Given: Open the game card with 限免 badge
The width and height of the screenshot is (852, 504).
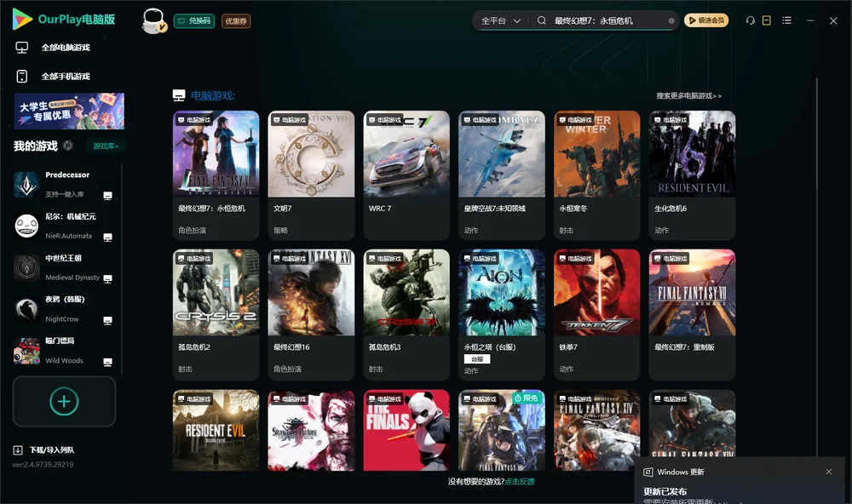Looking at the screenshot, I should pyautogui.click(x=502, y=430).
